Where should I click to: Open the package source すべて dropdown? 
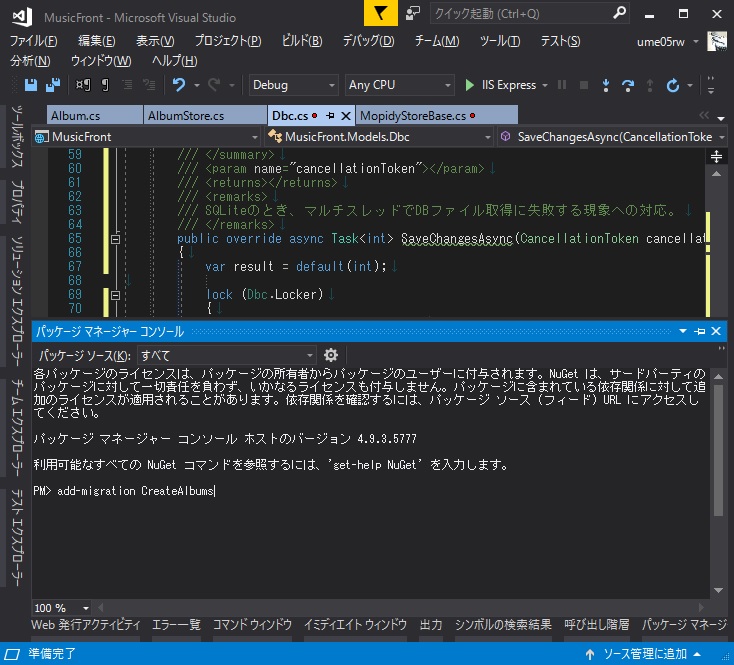coord(227,355)
